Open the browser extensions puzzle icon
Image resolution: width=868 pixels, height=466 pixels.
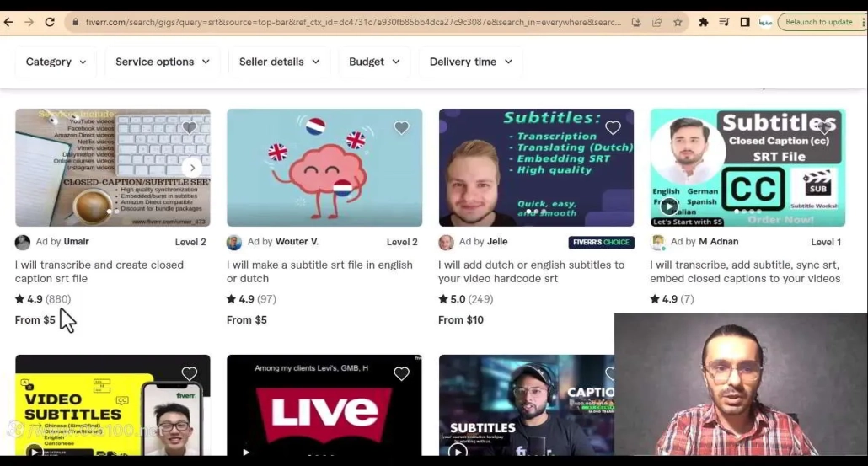(704, 22)
